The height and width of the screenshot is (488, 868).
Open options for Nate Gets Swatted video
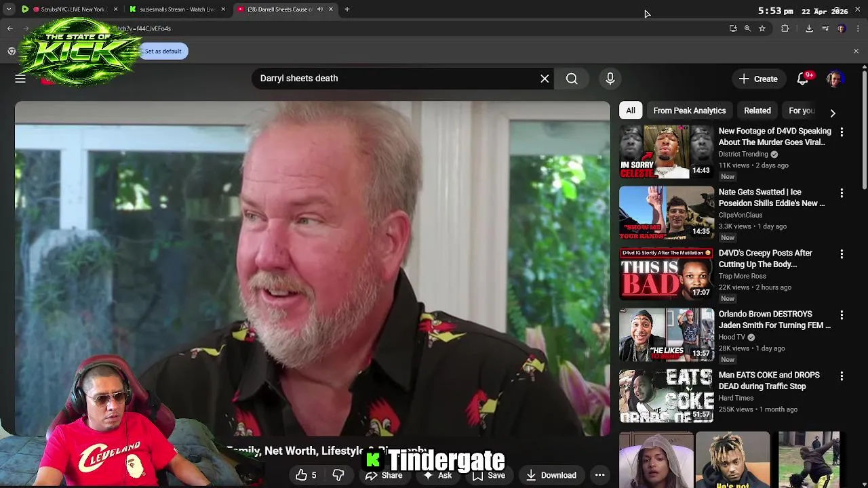[x=842, y=193]
